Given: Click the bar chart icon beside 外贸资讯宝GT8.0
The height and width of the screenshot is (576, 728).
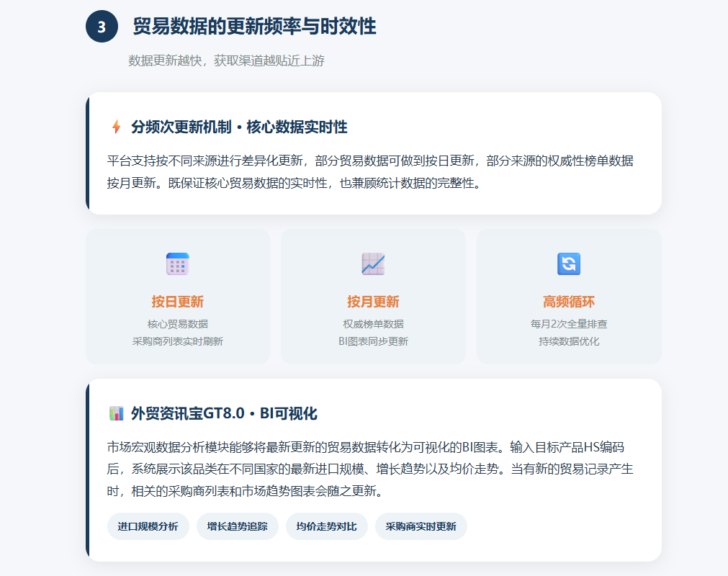Looking at the screenshot, I should pos(116,413).
